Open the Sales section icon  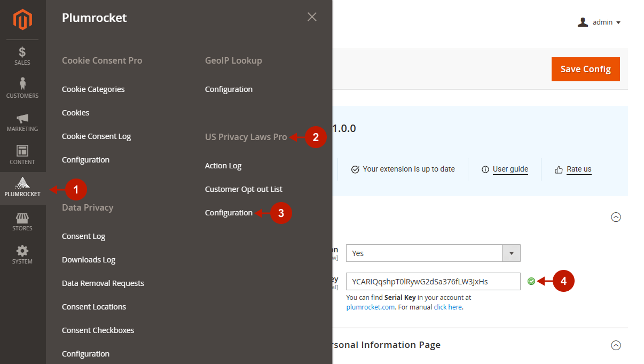pos(22,56)
